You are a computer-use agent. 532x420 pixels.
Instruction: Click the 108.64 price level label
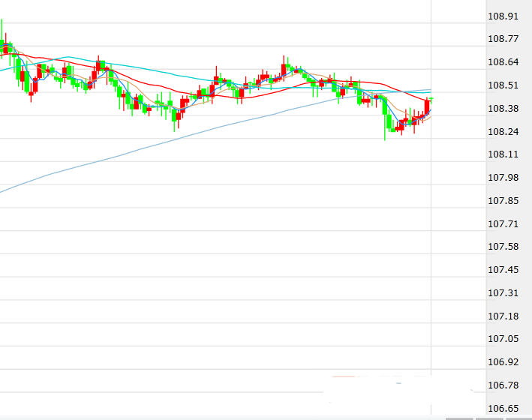click(x=503, y=62)
